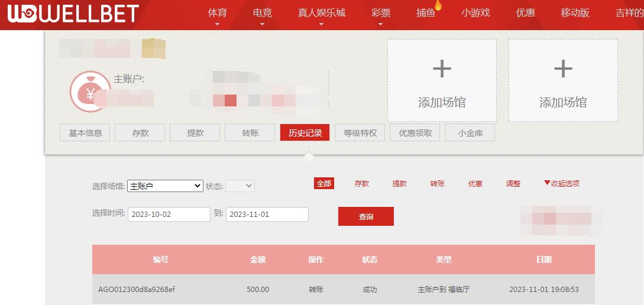This screenshot has height=305, width=644.
Task: Click the flame icon above 捕鱼
Action: [438, 5]
